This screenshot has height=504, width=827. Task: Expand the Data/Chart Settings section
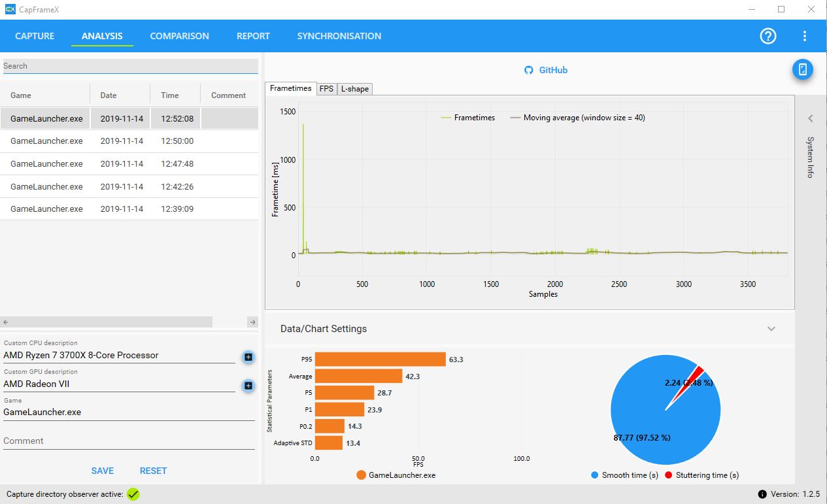pyautogui.click(x=771, y=329)
